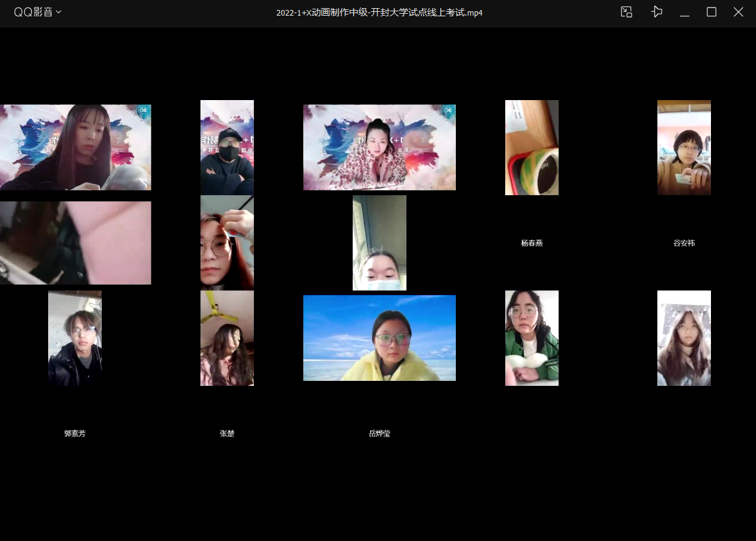
Task: Click the 张楚 name label
Action: (227, 433)
